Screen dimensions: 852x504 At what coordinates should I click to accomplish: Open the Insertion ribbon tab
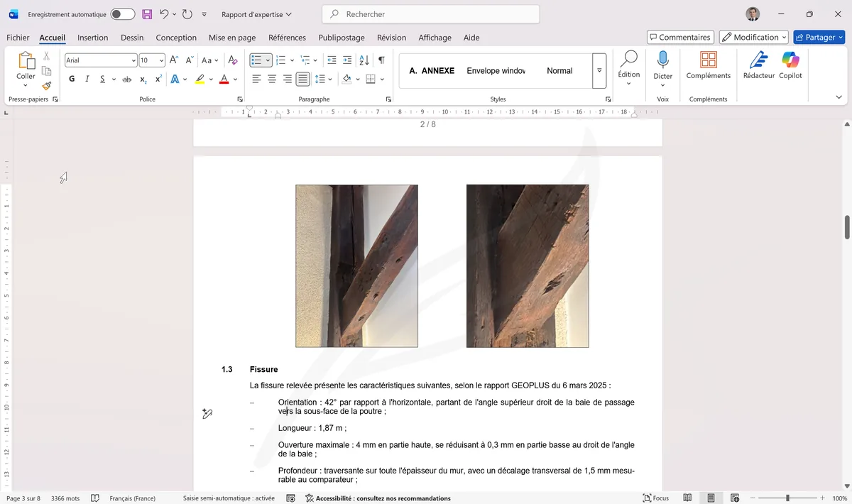point(92,37)
